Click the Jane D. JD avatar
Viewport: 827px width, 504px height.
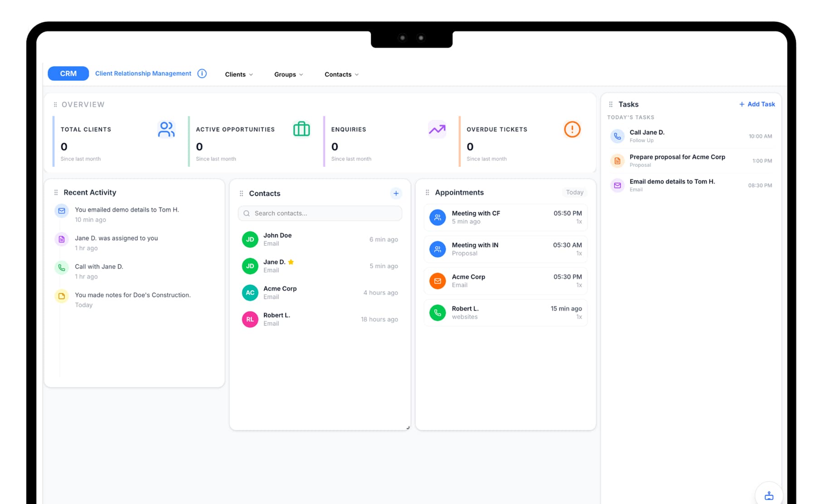(250, 266)
